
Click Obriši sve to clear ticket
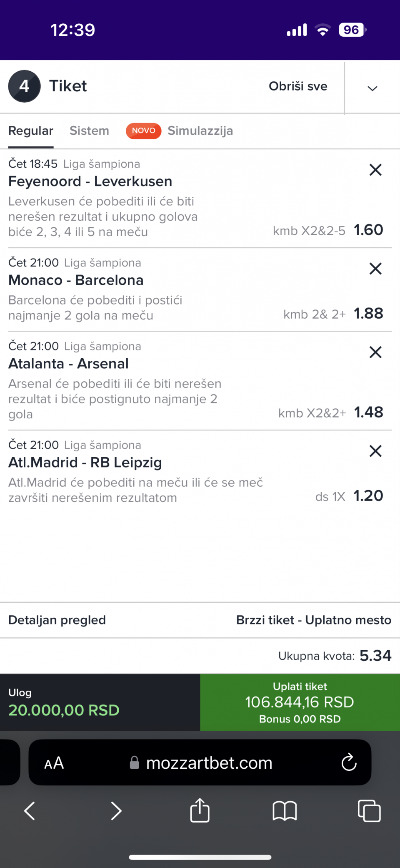coord(298,86)
